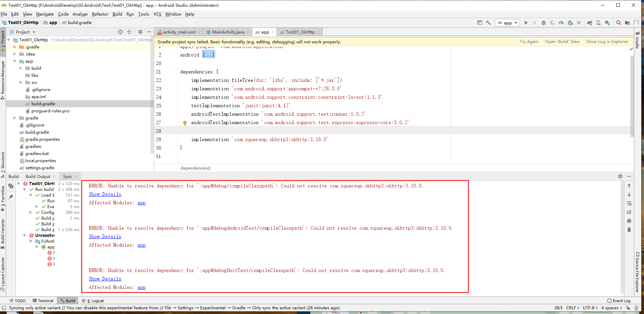
Task: Click the Debug app bug icon
Action: click(x=544, y=23)
